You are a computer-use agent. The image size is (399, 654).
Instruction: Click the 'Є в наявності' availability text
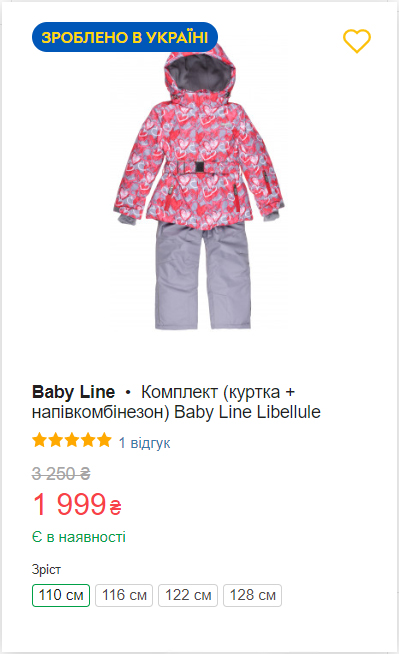coord(79,537)
